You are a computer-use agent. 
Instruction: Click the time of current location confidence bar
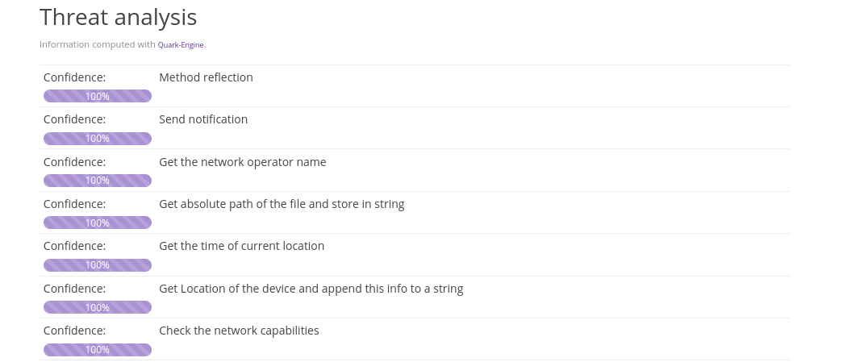click(98, 265)
